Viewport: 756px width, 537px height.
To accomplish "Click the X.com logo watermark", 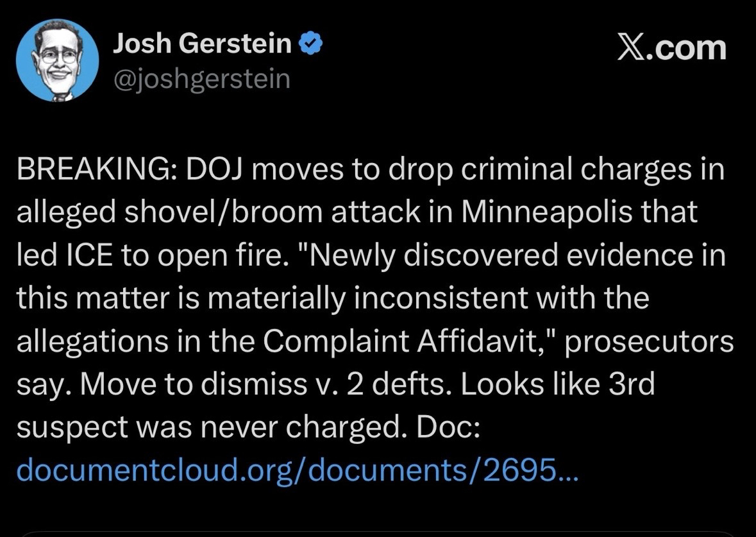I will coord(671,49).
